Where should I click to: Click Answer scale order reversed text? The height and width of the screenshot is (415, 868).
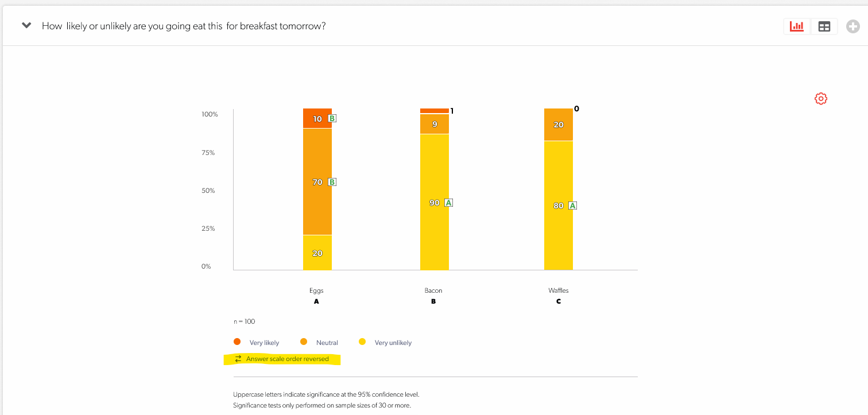(x=287, y=359)
